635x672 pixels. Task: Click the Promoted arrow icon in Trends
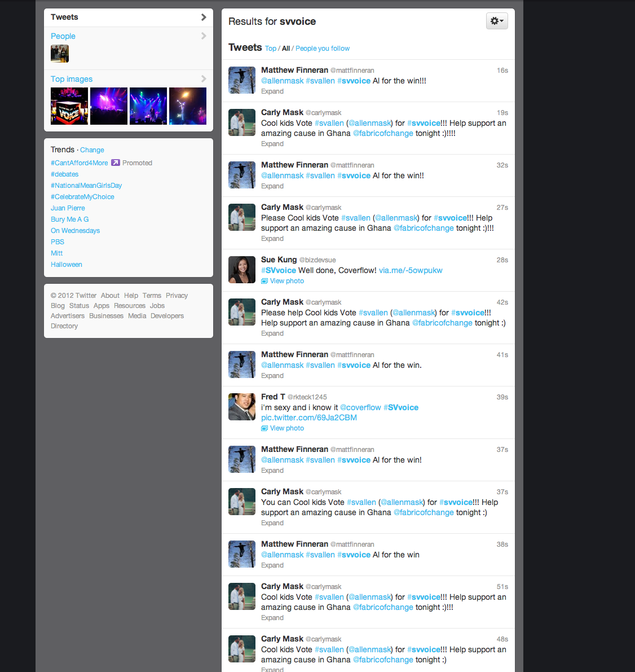pyautogui.click(x=116, y=163)
